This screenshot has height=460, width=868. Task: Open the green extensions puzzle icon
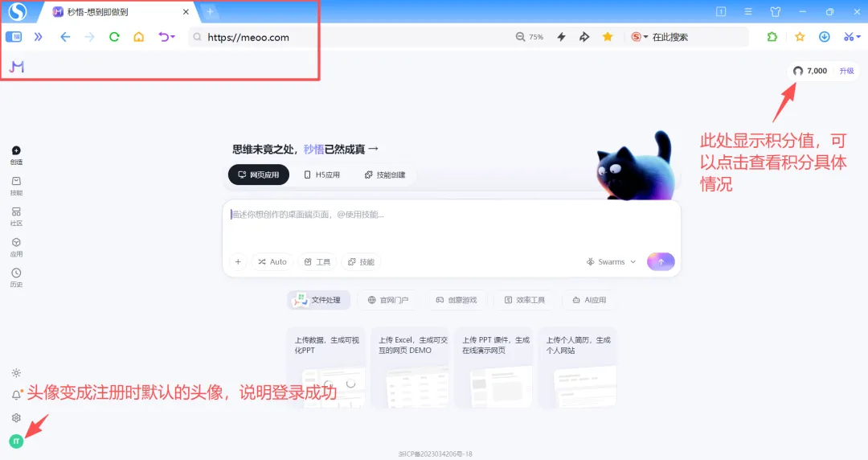[772, 37]
